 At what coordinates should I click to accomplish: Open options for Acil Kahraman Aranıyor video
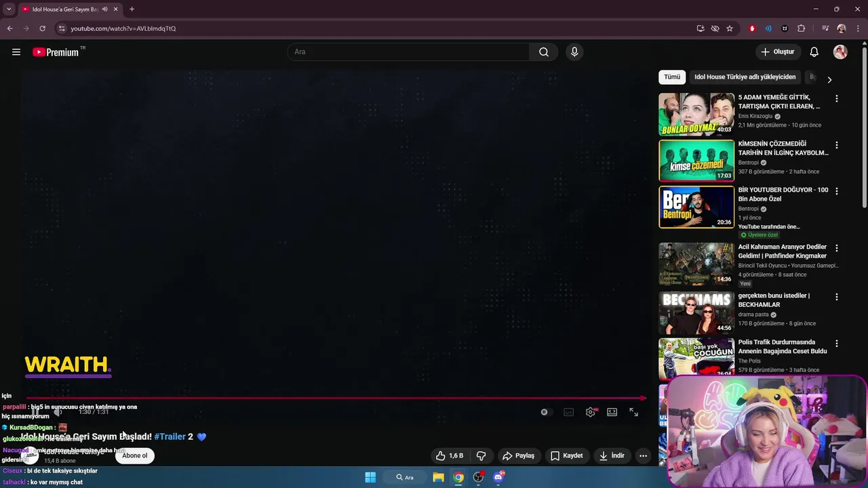point(836,248)
